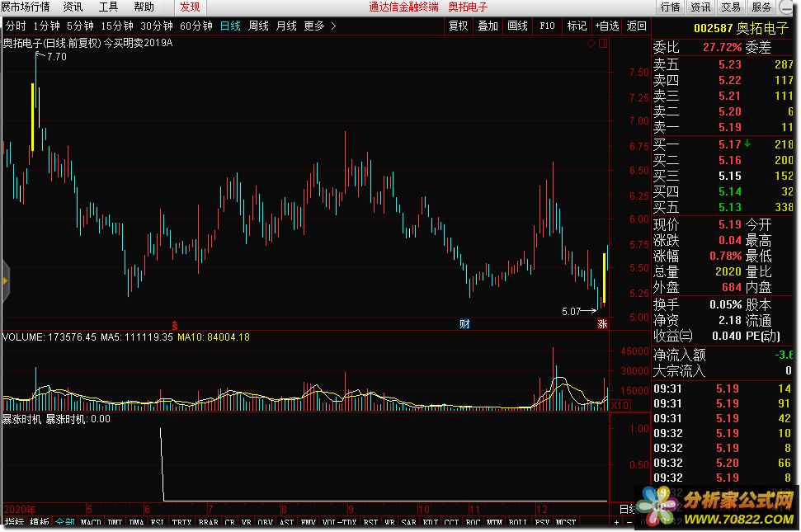Image resolution: width=801 pixels, height=532 pixels.
Task: Select the 全部 all-indicators tab
Action: [65, 523]
